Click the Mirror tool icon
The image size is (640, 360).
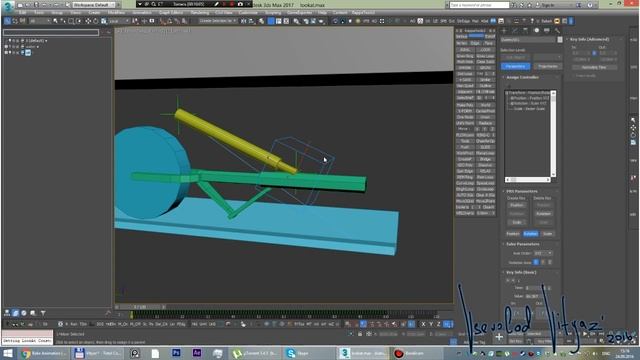pos(244,21)
